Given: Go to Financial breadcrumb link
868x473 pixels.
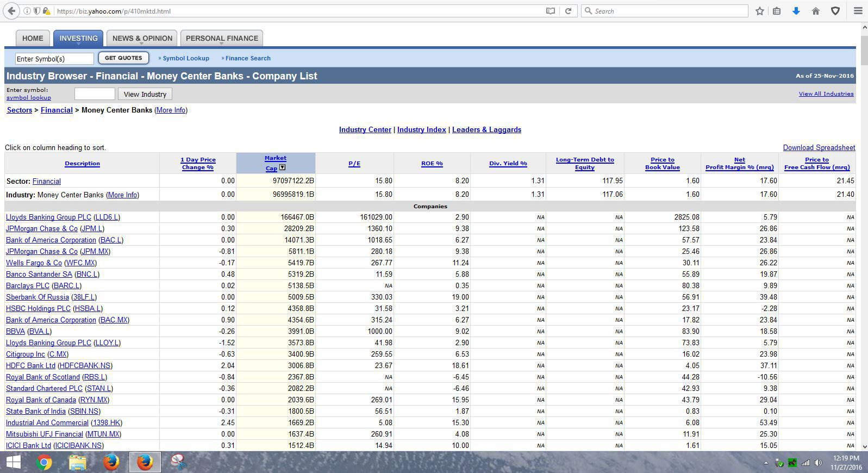Looking at the screenshot, I should [x=57, y=110].
